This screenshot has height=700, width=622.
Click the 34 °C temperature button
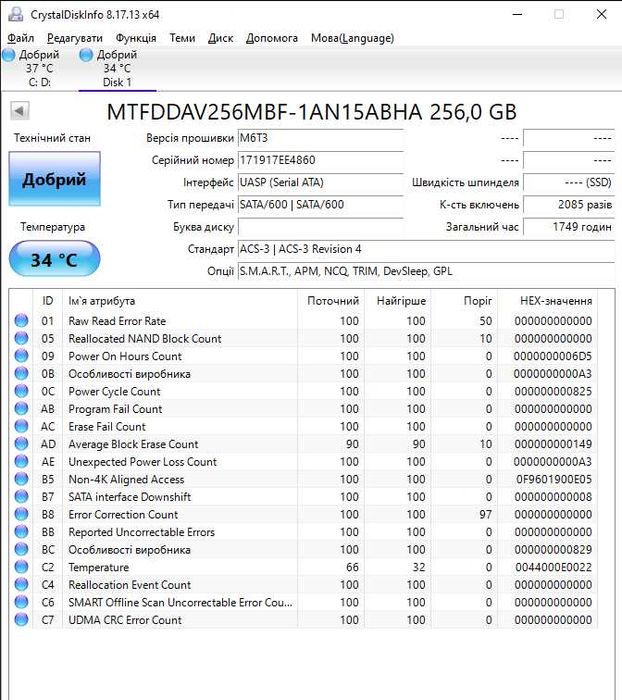pyautogui.click(x=54, y=259)
